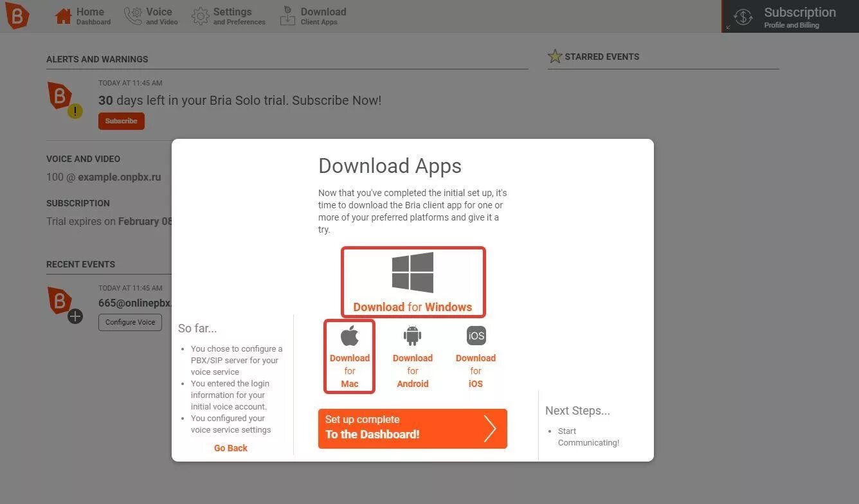The image size is (859, 504).
Task: Click Download for iOS link
Action: pos(476,371)
